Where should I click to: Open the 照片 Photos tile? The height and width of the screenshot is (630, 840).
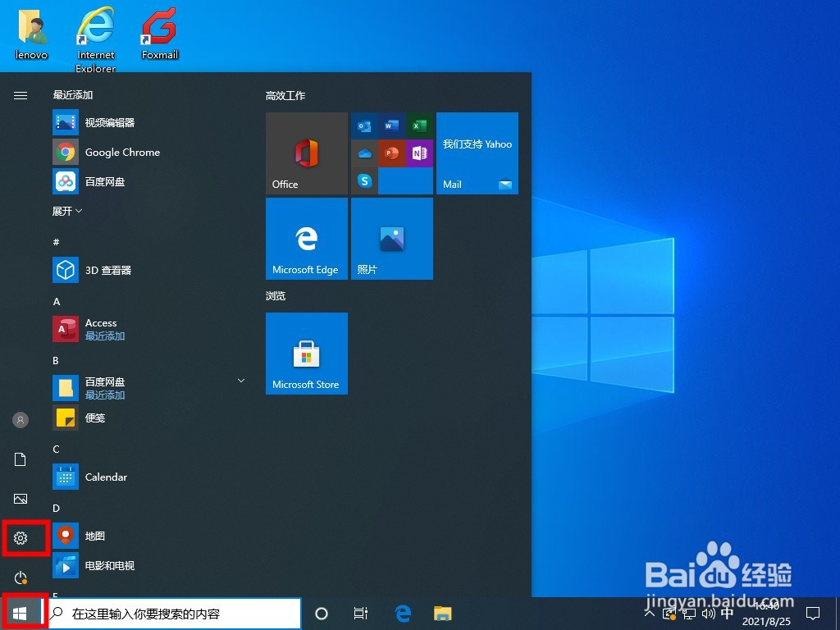click(391, 239)
